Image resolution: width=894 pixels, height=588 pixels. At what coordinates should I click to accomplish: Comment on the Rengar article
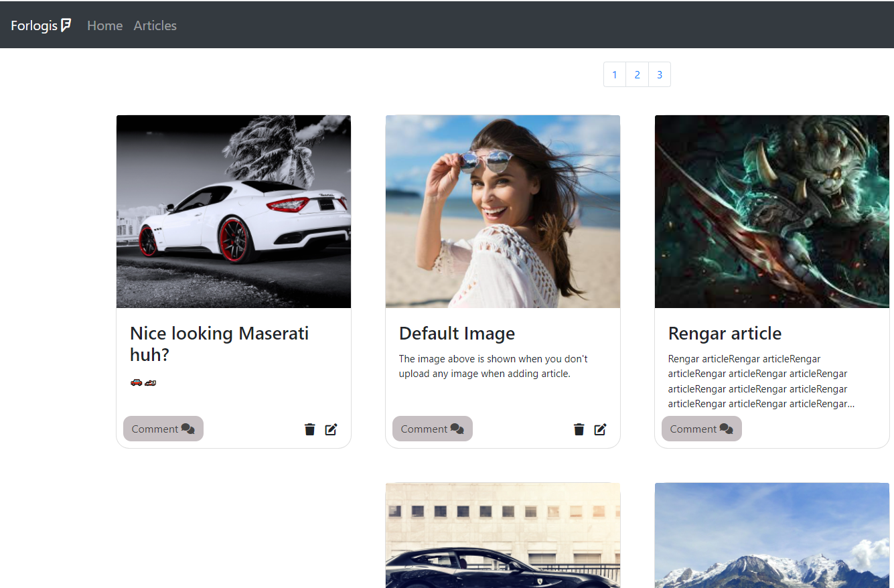tap(702, 429)
